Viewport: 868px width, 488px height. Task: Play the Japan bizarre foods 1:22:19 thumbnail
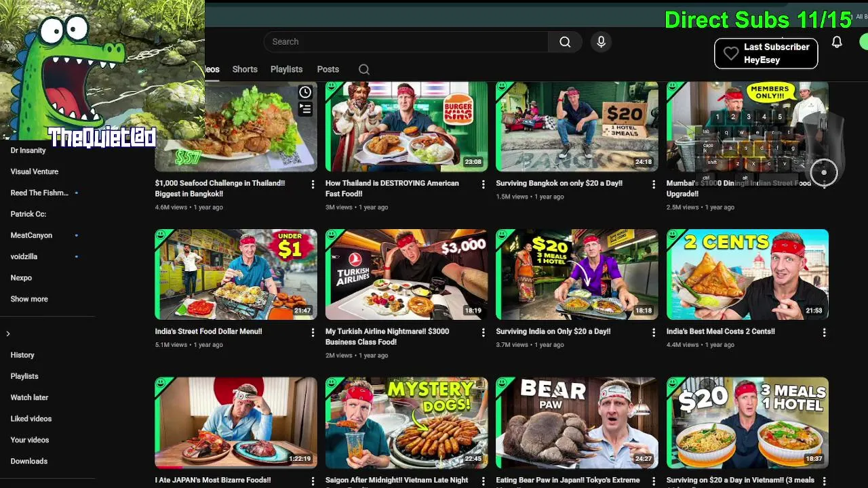[x=236, y=423]
